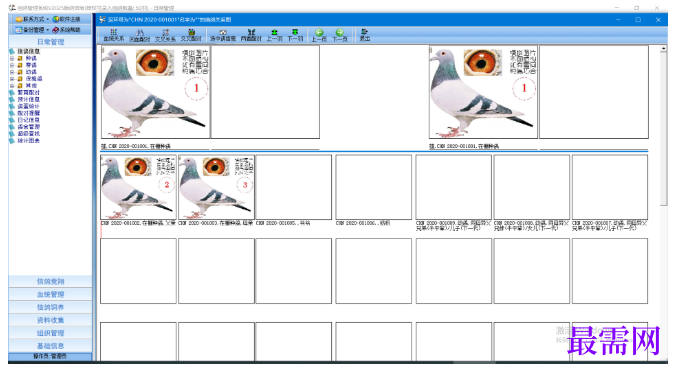Switch to the 基础信息 panel
The image size is (679, 372).
click(50, 346)
